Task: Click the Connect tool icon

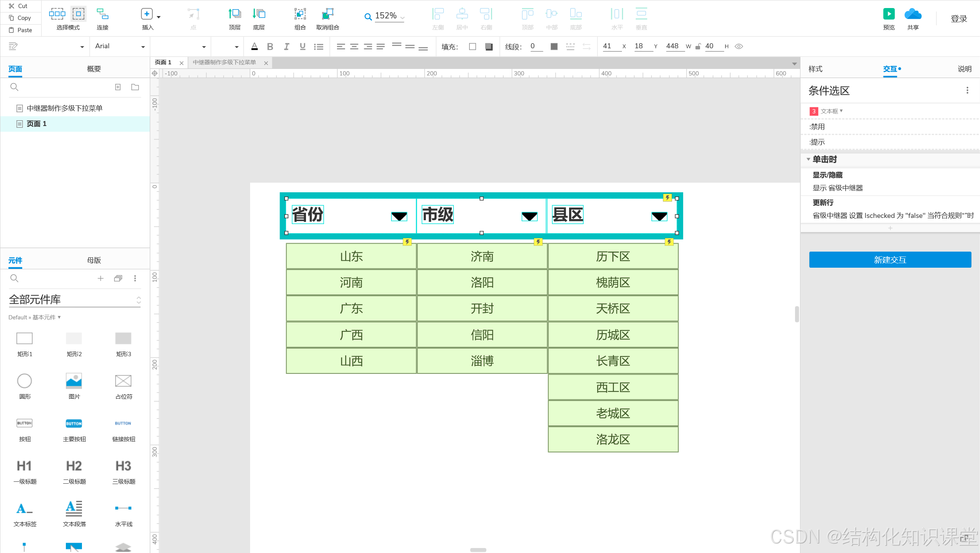Action: [x=102, y=14]
